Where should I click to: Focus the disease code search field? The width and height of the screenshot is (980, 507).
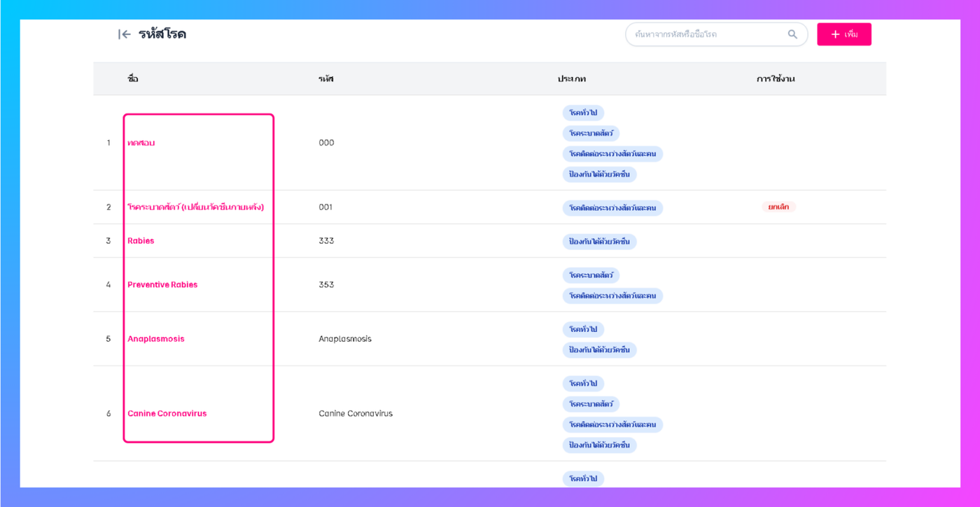click(707, 34)
